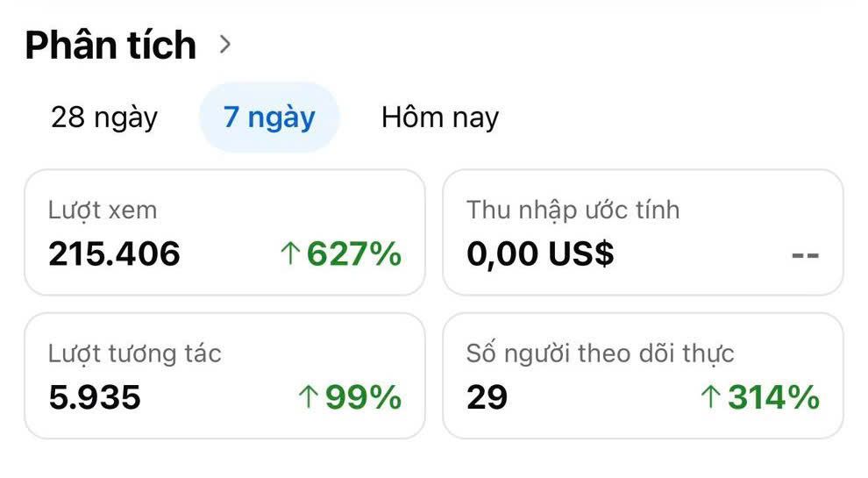This screenshot has height=478, width=868.
Task: Switch to the 28 ngày tab
Action: click(104, 118)
